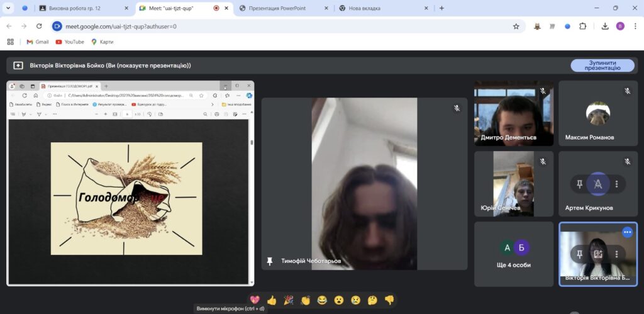This screenshot has width=644, height=314.
Task: Open the Gmail bookmark
Action: [37, 42]
